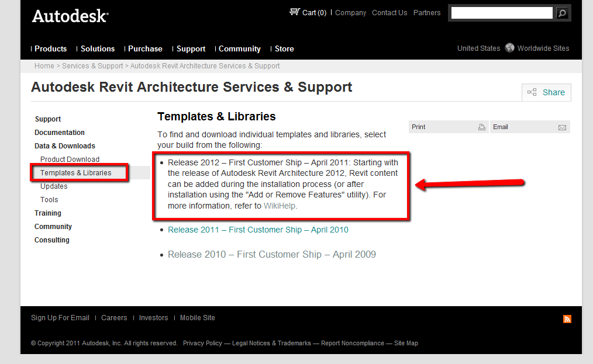Image resolution: width=593 pixels, height=364 pixels.
Task: Click the printer icon in Print bar
Action: click(x=481, y=127)
